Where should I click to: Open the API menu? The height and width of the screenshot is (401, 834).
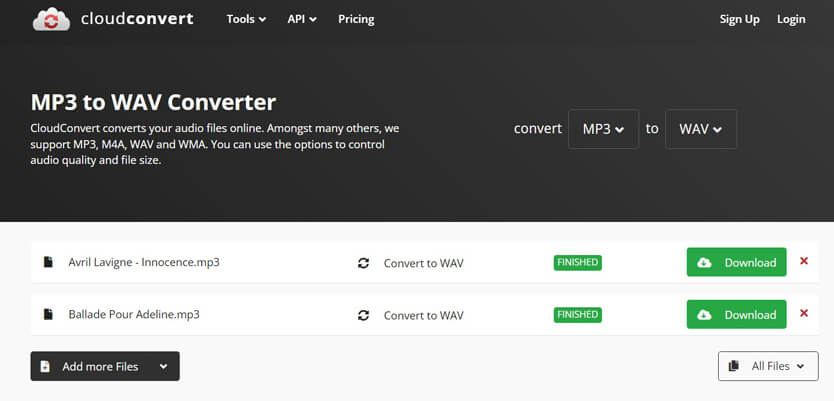point(302,19)
